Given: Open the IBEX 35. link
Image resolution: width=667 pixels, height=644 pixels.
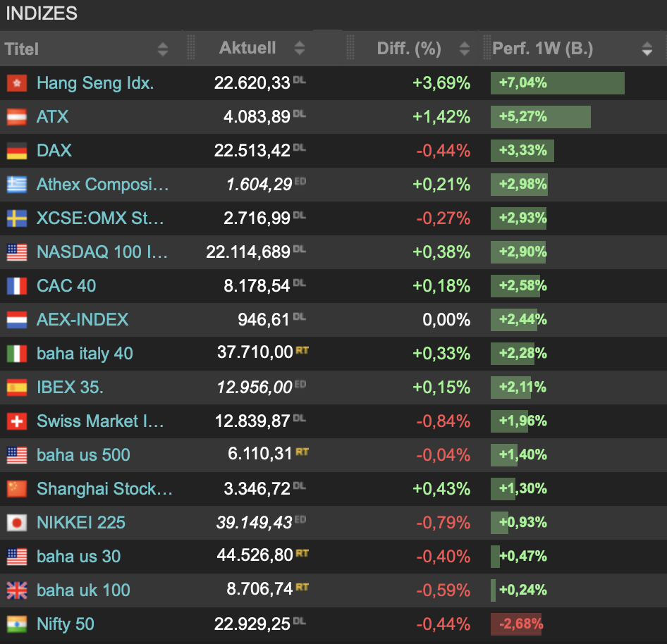Looking at the screenshot, I should click(70, 388).
